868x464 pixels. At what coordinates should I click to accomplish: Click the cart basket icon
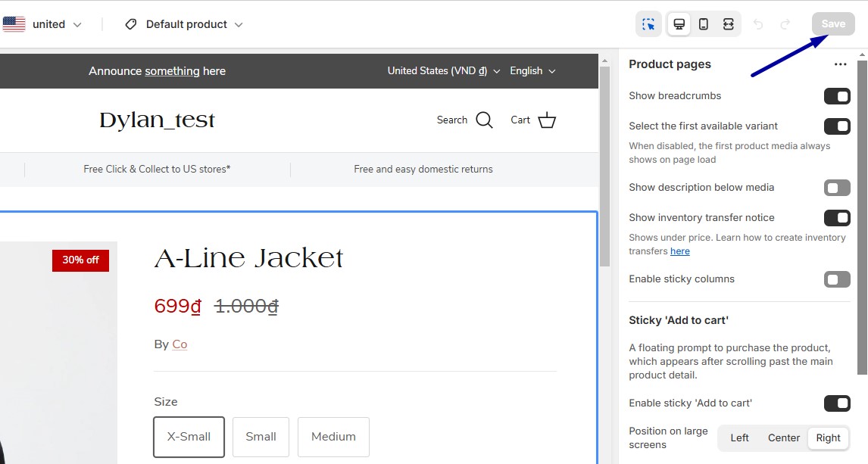tap(547, 120)
